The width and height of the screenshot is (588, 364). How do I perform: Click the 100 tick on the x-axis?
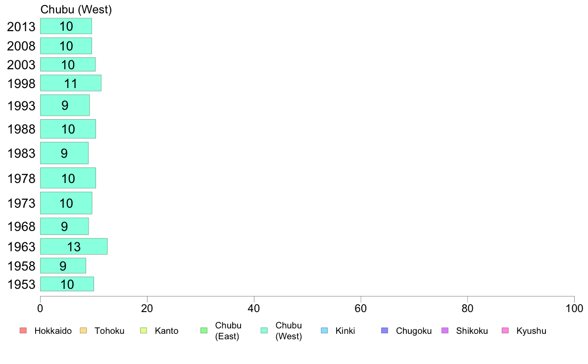pos(574,309)
